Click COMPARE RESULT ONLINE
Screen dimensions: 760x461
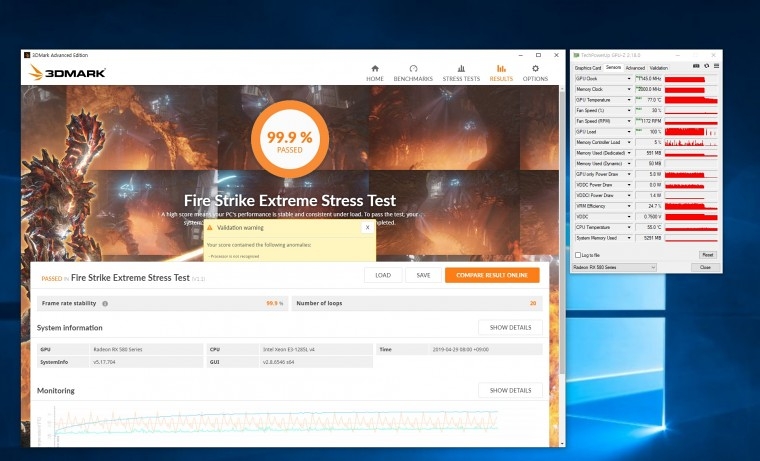(x=492, y=275)
